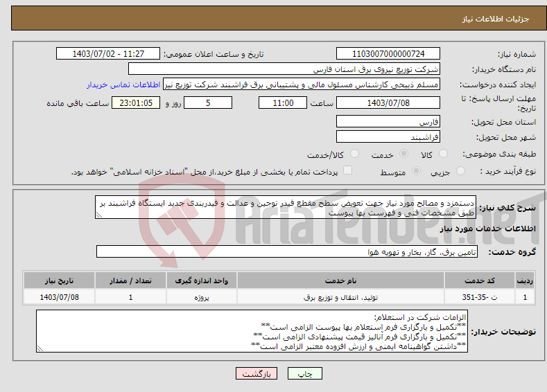
Task: Click the city field فراشبند
Action: point(388,136)
